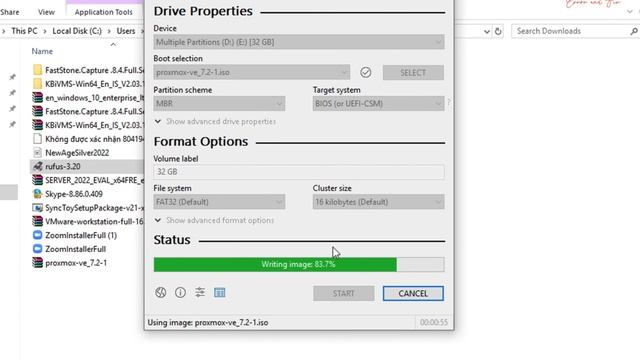Screen dimensions: 640x360
Task: Open the Target system BIOS dropdown
Action: pyautogui.click(x=378, y=104)
